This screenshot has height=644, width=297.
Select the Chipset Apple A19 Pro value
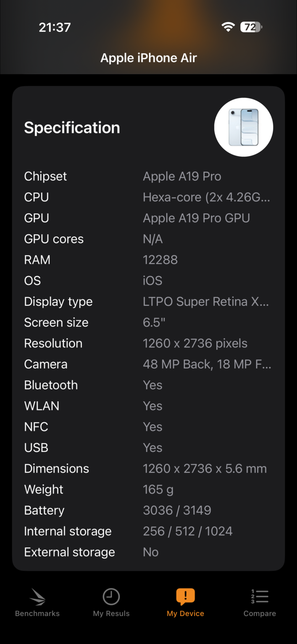[x=182, y=176]
